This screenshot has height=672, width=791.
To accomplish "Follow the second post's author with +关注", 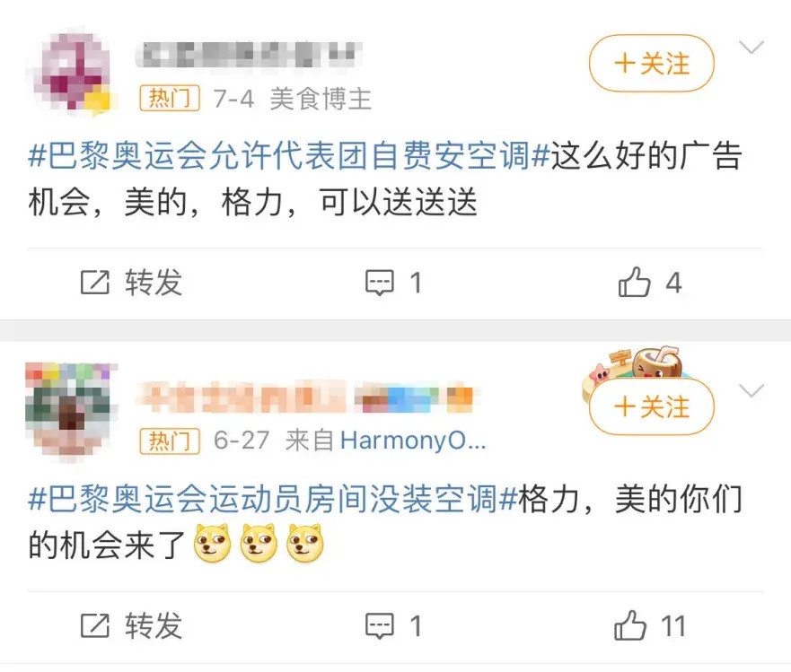I will [651, 406].
